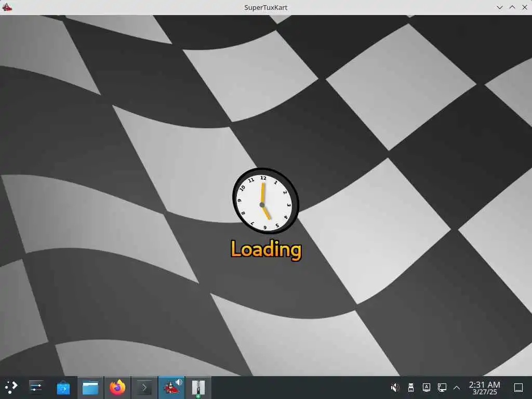Click the Show Desktop button
This screenshot has width=532, height=399.
518,388
